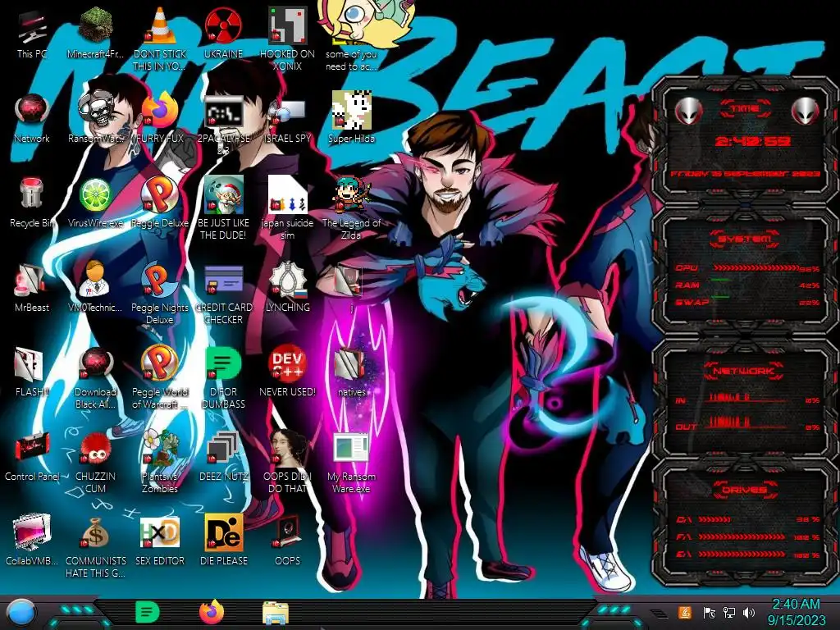Select the VLC cone DONT STICK icon

click(160, 40)
